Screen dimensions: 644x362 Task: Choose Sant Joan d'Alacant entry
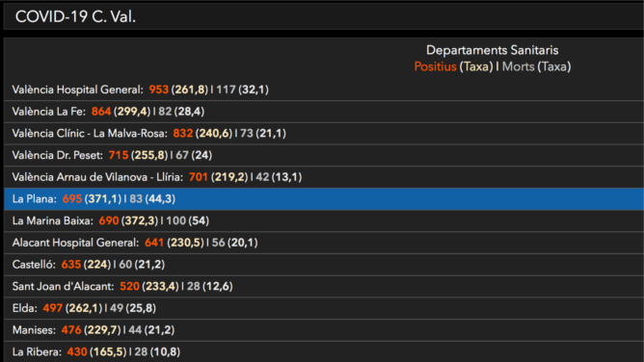click(x=324, y=286)
